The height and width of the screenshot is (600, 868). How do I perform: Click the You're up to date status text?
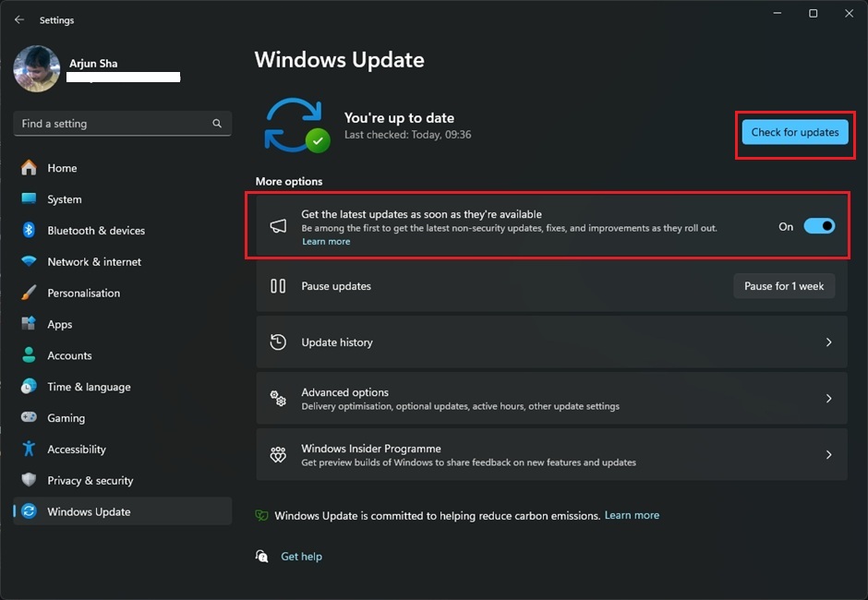tap(399, 118)
